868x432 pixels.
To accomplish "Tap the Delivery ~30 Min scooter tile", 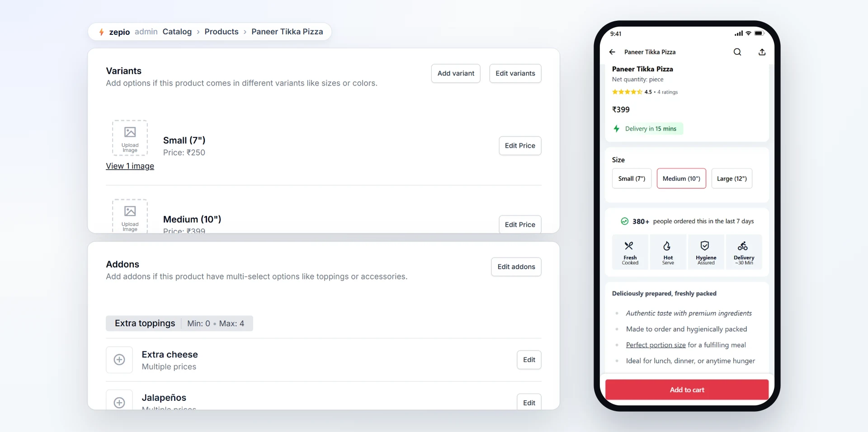I will pos(744,252).
